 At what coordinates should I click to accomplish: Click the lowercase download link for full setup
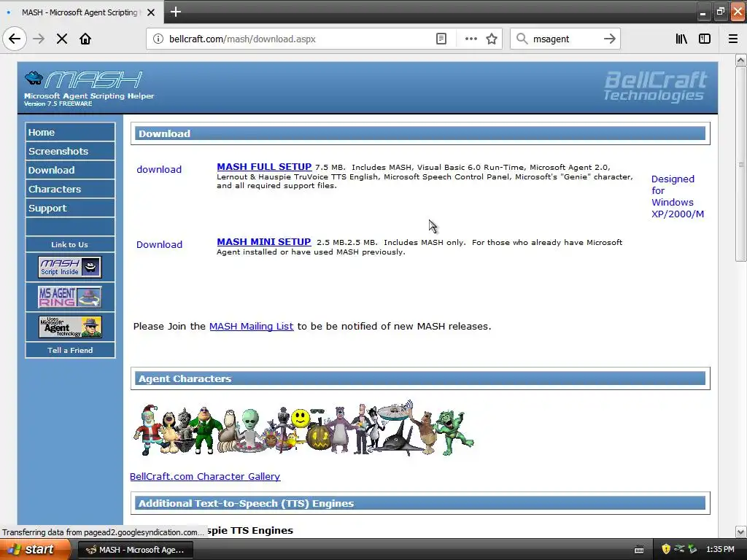click(x=159, y=169)
